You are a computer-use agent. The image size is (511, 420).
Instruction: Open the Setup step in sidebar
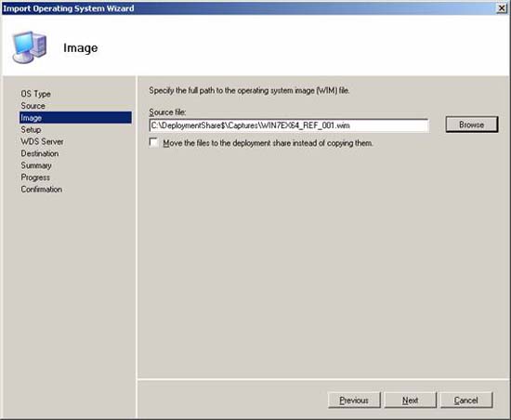point(31,130)
